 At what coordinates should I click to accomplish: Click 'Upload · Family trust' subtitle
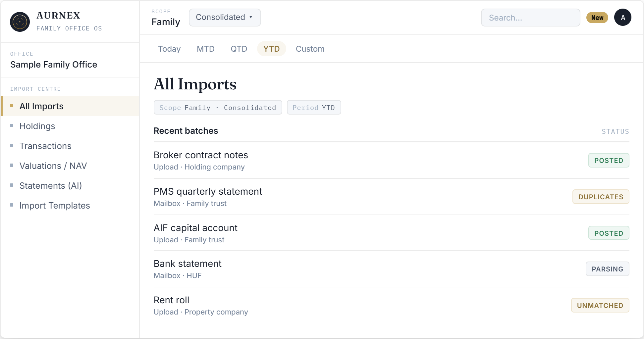[189, 240]
